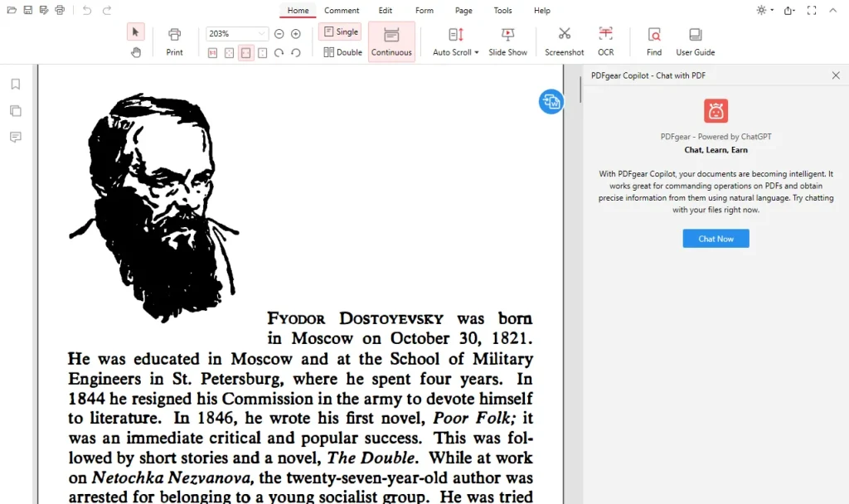Click the red PDFgear Copilot robot logo
The width and height of the screenshot is (849, 504).
click(716, 111)
